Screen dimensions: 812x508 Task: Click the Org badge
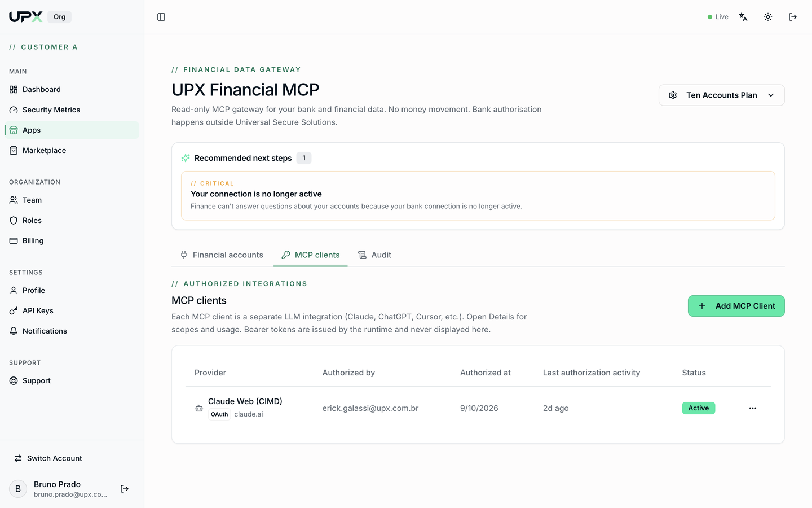tap(60, 17)
